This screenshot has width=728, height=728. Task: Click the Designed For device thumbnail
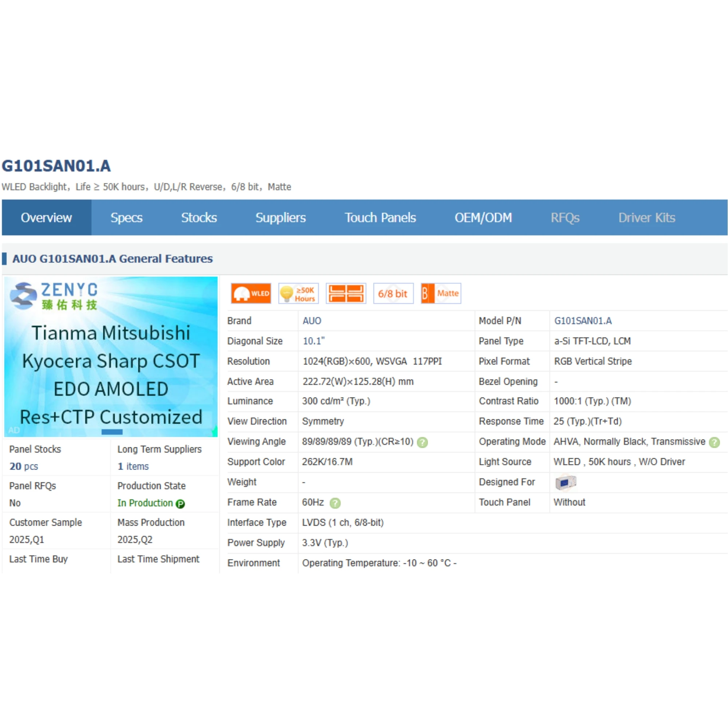coord(566,482)
